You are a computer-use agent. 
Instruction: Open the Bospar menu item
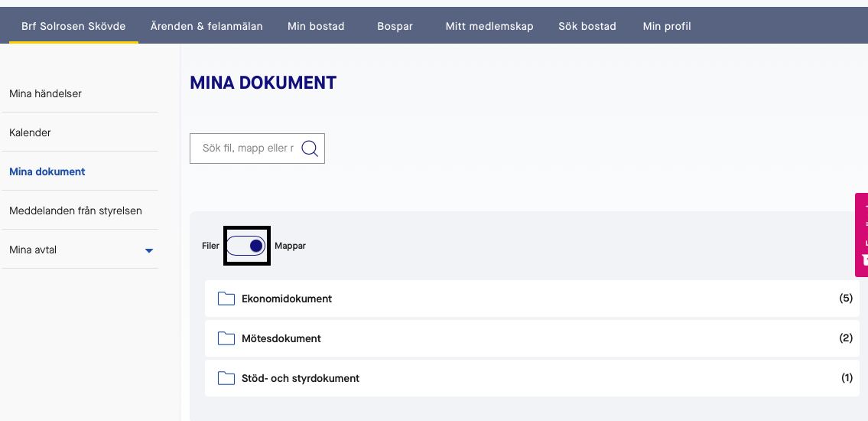pyautogui.click(x=395, y=26)
